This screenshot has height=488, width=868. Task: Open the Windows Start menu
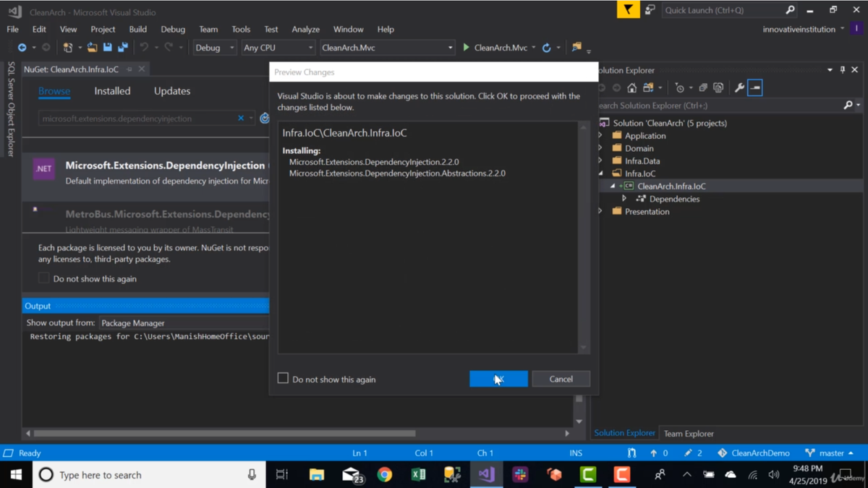16,475
